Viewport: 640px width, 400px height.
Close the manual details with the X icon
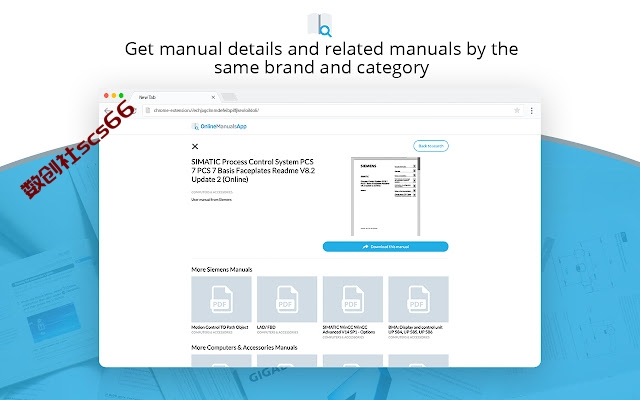pos(195,146)
